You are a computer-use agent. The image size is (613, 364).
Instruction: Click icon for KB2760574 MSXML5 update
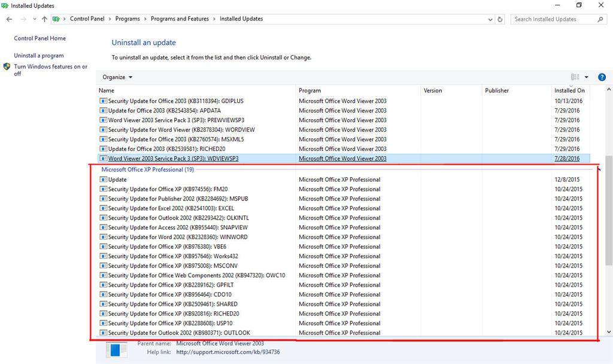(x=103, y=139)
